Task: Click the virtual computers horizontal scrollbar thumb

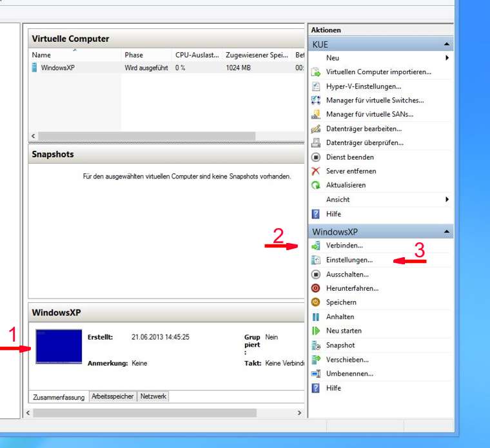Action: [x=146, y=136]
